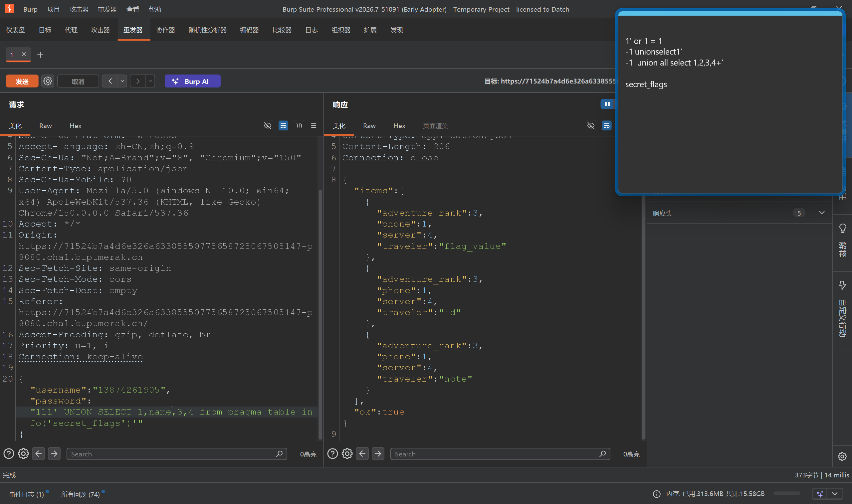The height and width of the screenshot is (504, 852).
Task: Click the Burp AI button
Action: [193, 81]
